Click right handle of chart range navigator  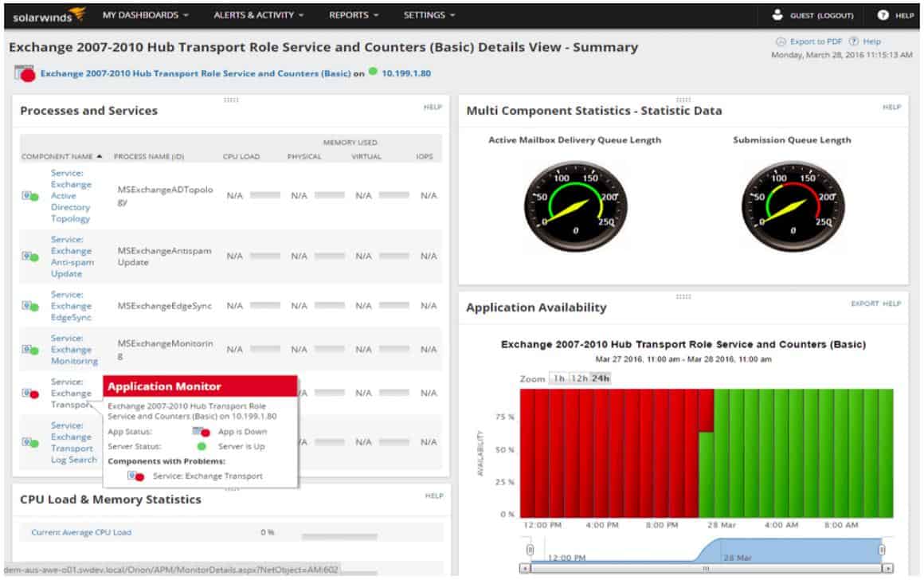882,550
